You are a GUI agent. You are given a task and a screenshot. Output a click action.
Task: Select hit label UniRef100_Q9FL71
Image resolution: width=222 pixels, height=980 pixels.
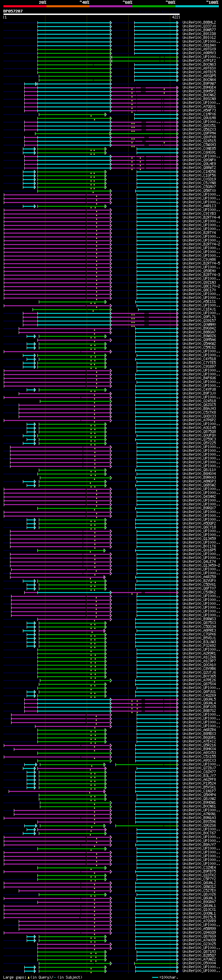point(199,317)
